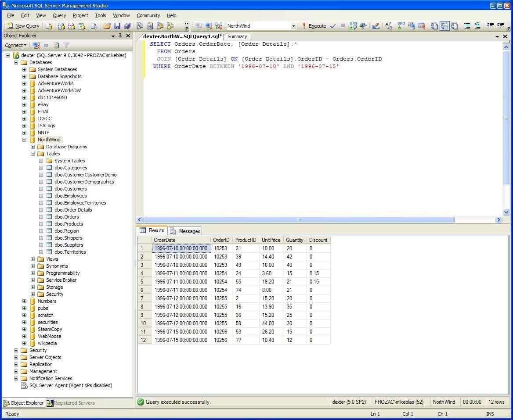This screenshot has height=420, width=513.
Task: Expand the dbo.Orders table node
Action: click(x=41, y=217)
